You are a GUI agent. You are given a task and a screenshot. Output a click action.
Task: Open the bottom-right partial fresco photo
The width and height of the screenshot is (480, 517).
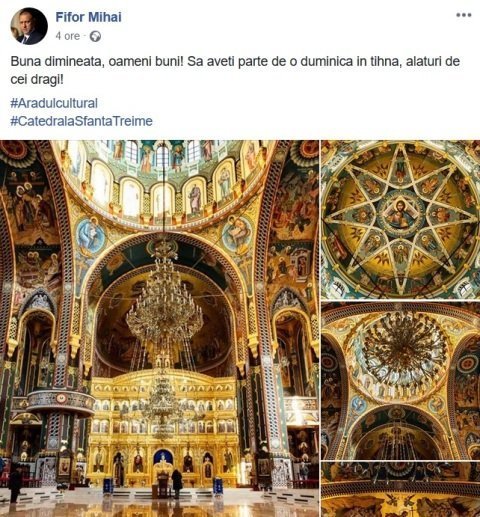[401, 489]
